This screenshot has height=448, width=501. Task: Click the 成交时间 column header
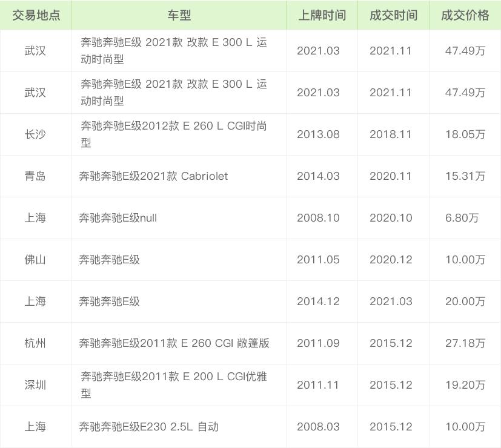pyautogui.click(x=393, y=15)
